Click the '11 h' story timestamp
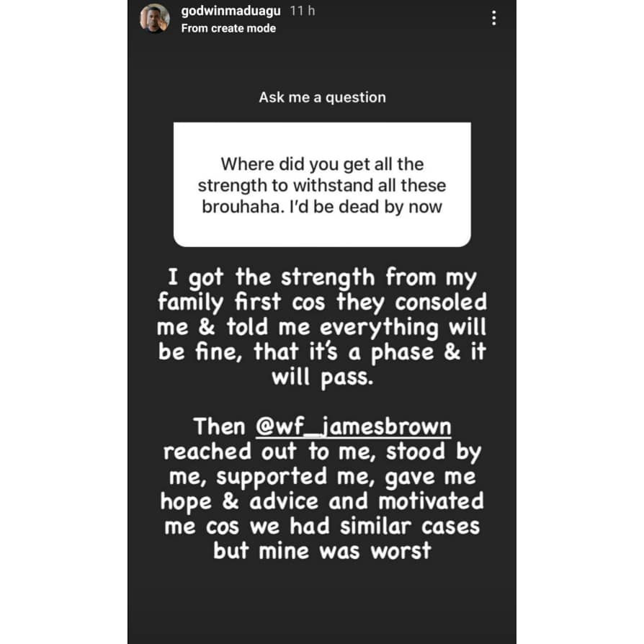Viewport: 644px width, 644px height. (x=303, y=11)
